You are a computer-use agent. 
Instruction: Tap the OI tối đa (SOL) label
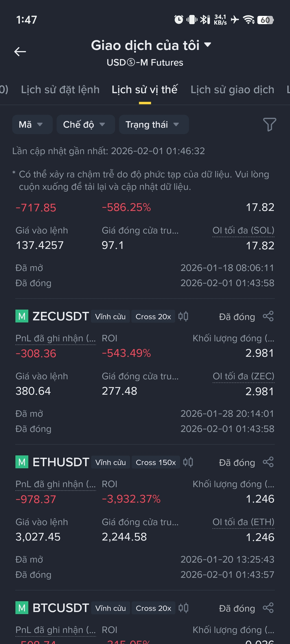[243, 230]
